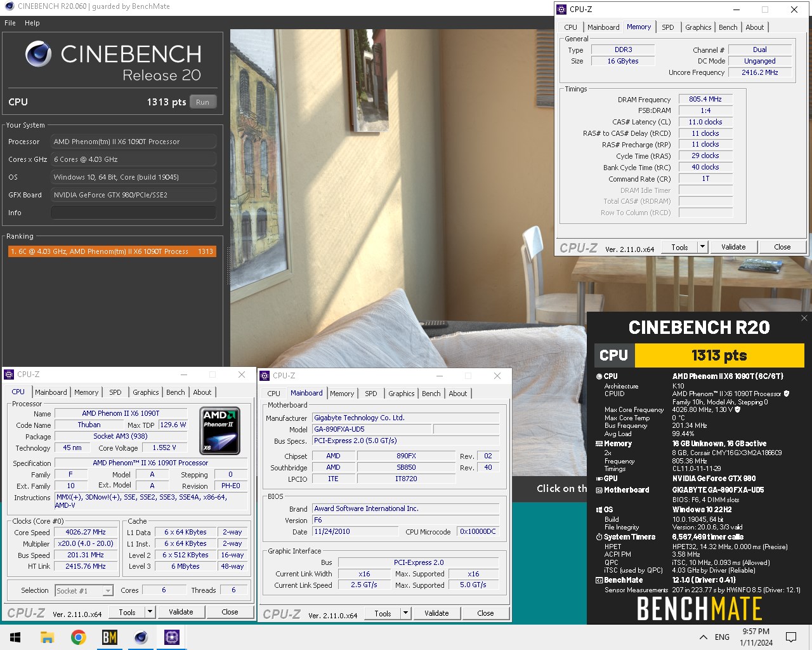Run the Cinebench CPU test
Image resolution: width=812 pixels, height=650 pixels.
click(202, 102)
